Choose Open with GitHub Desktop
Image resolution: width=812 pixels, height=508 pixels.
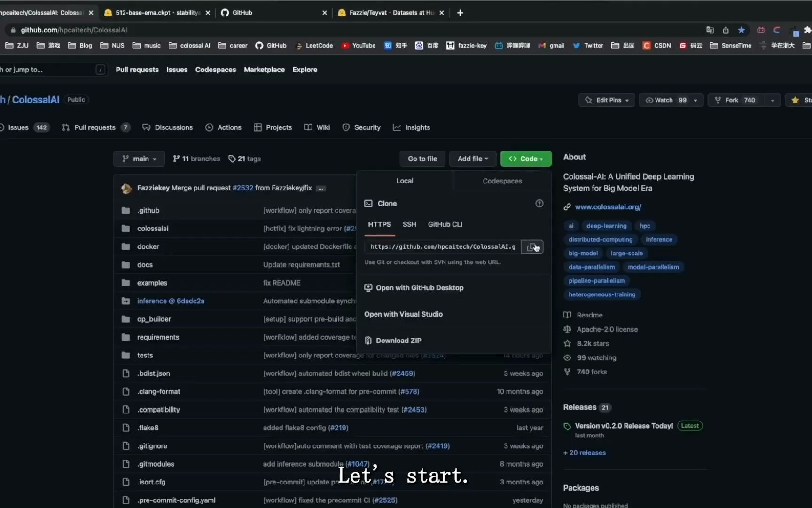pos(414,288)
